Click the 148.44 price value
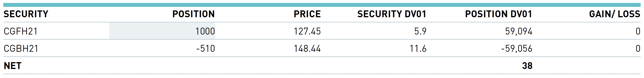 [307, 48]
